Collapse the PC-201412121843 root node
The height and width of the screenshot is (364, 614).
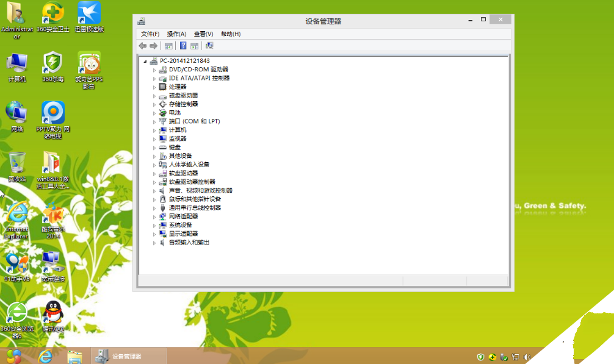tap(145, 61)
